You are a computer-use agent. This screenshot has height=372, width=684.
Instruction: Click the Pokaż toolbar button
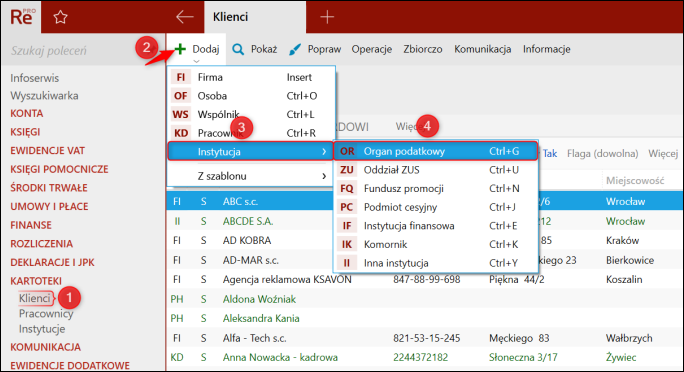(255, 49)
